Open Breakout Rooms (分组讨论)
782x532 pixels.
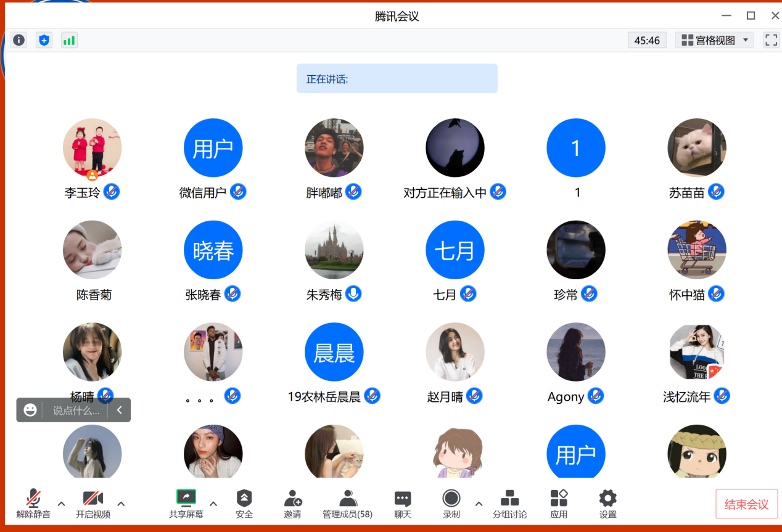coord(509,504)
